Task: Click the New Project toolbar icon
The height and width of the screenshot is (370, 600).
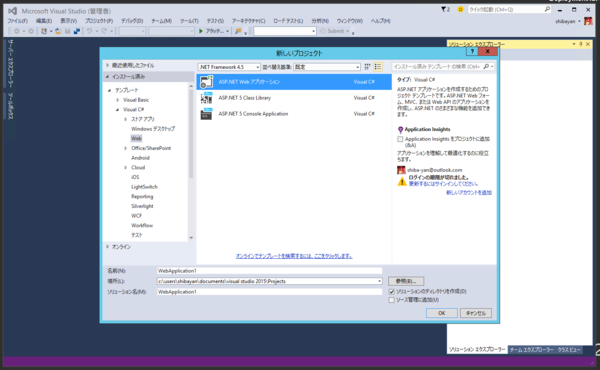Action: pyautogui.click(x=44, y=31)
